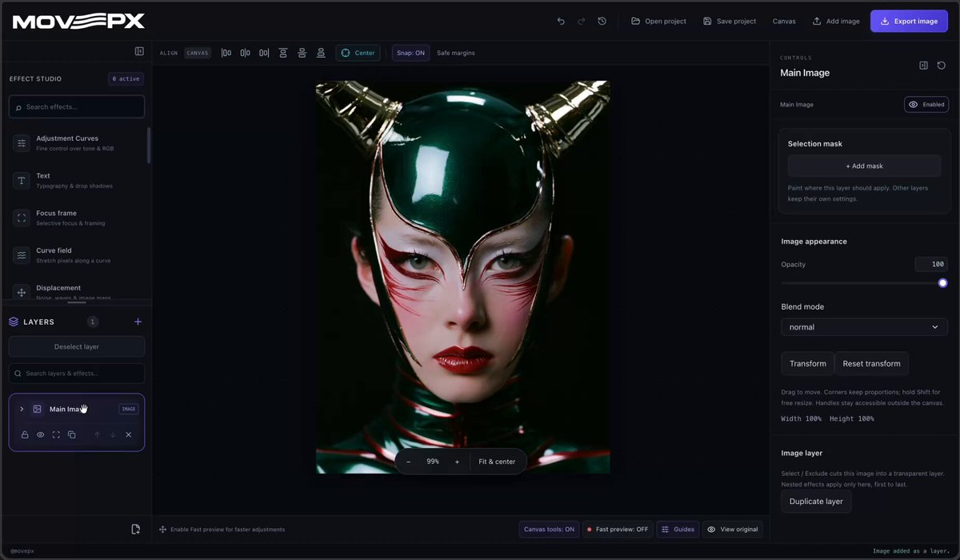Duplicate Main Image layer via copy icon
Image resolution: width=960 pixels, height=560 pixels.
point(71,434)
